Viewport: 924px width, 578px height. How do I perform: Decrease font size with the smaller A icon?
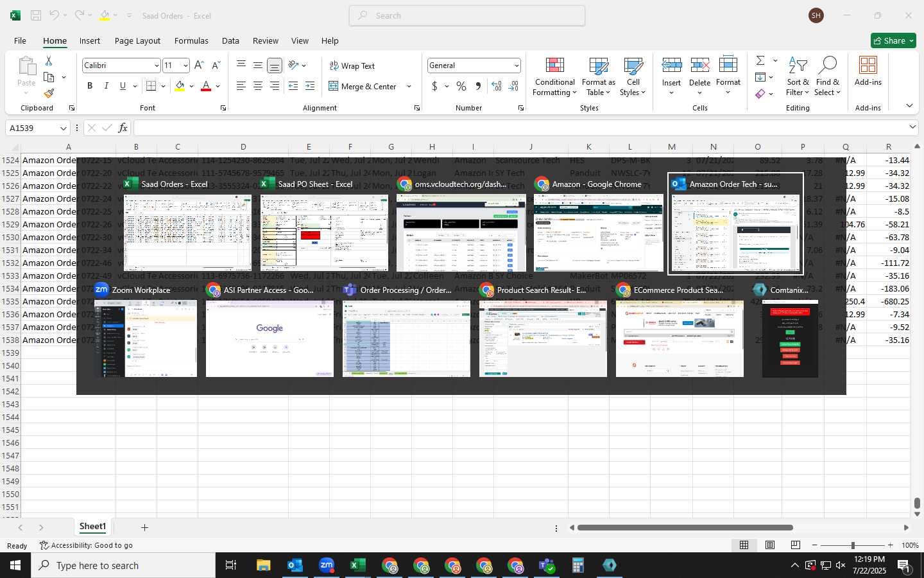point(216,66)
